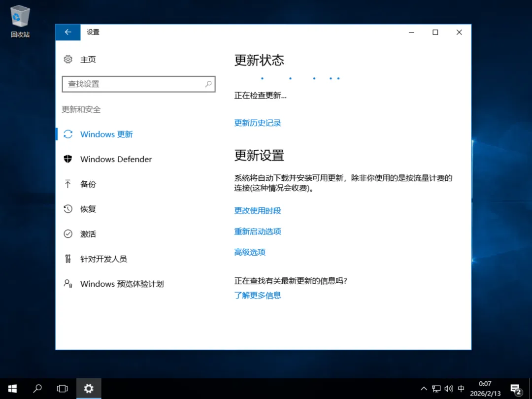Open the Windows Start menu
This screenshot has width=532, height=399.
click(12, 389)
